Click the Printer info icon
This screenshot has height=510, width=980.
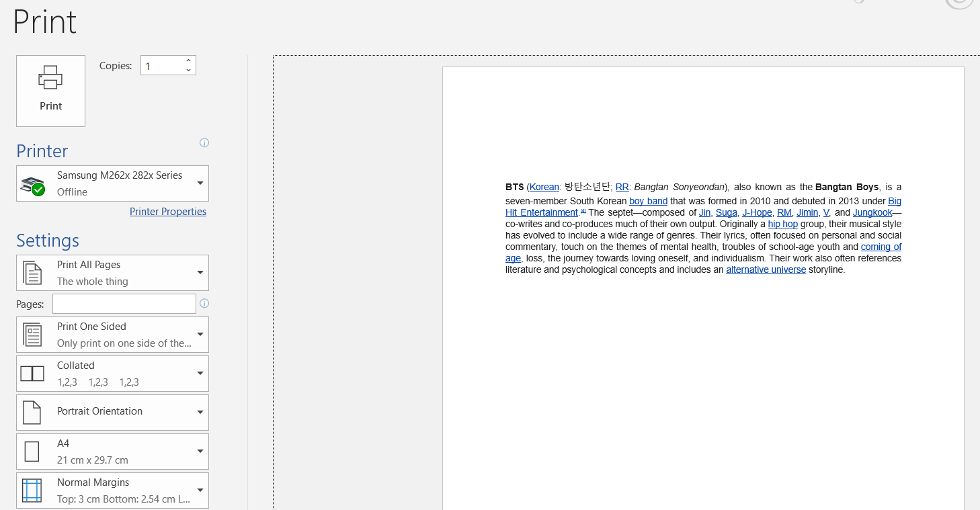point(204,142)
